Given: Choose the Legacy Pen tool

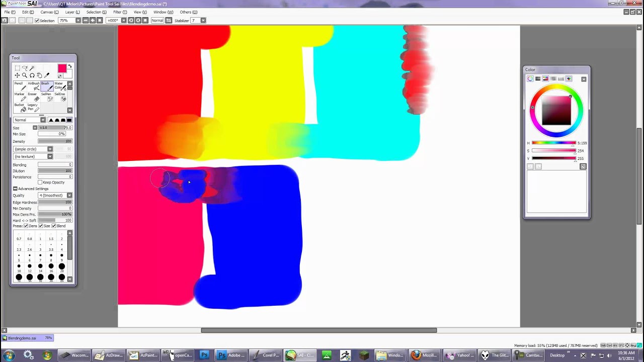Looking at the screenshot, I should tap(33, 107).
